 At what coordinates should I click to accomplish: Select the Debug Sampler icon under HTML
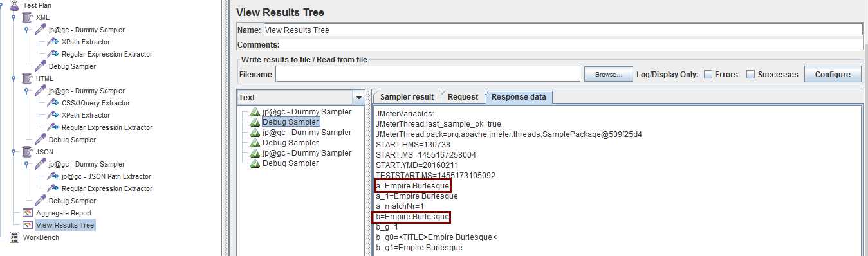pos(41,140)
